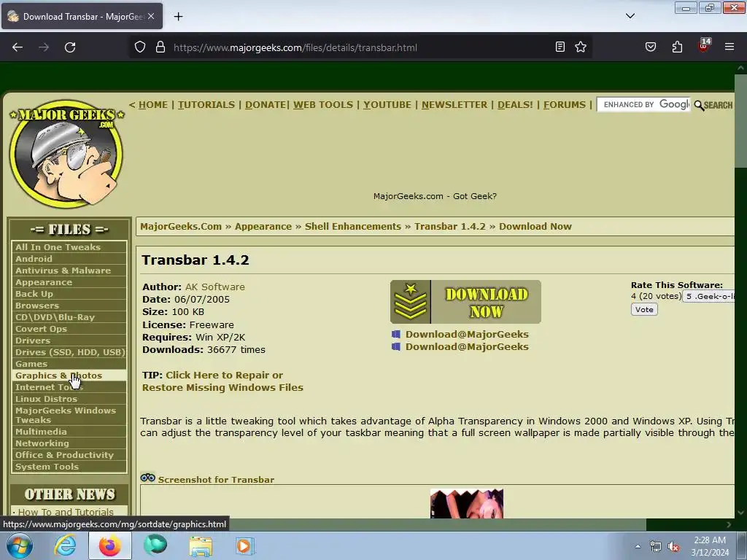Open the System Tools category
747x560 pixels.
69,467
